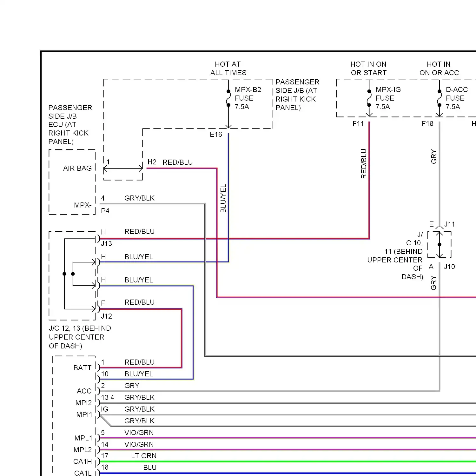Viewport: 476px width, 476px height.
Task: Click the 'HOT AT ALL TIMES' label
Action: [x=228, y=69]
